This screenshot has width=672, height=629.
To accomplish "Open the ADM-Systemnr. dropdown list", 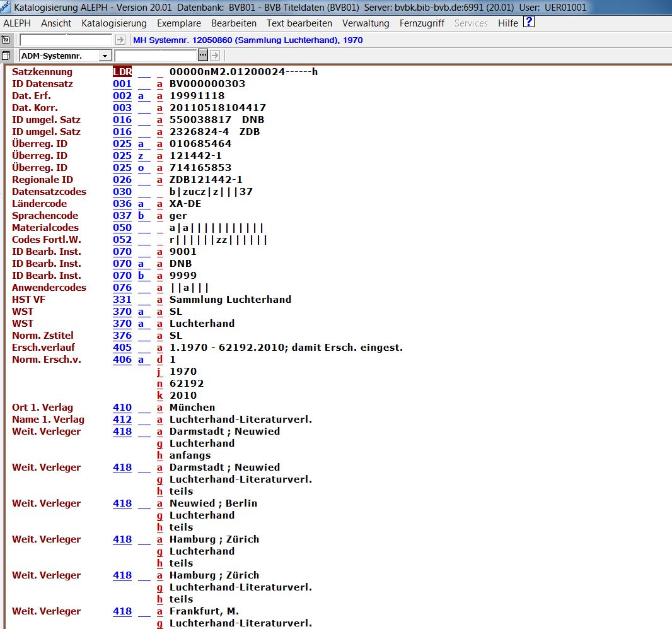I will tap(105, 56).
